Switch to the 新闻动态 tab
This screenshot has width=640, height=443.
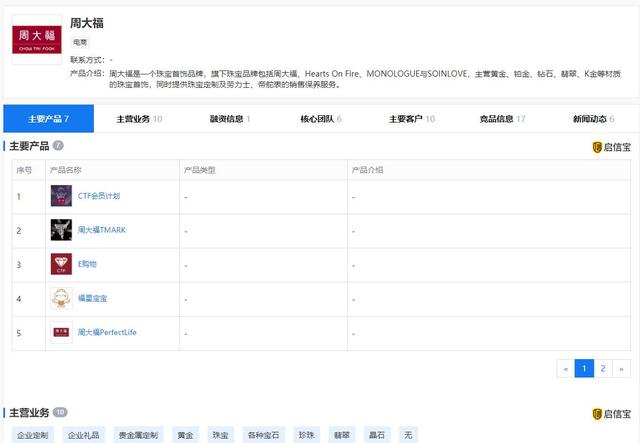point(593,119)
